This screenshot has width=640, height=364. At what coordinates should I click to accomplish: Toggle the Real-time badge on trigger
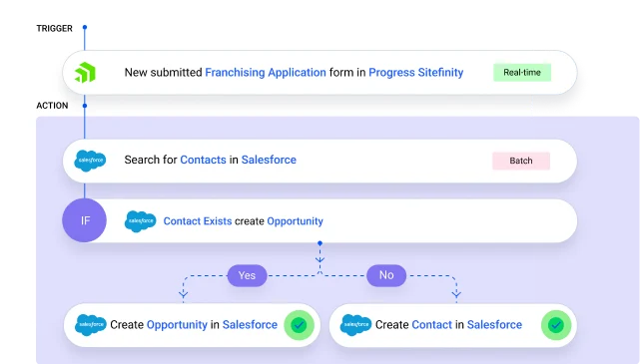522,73
